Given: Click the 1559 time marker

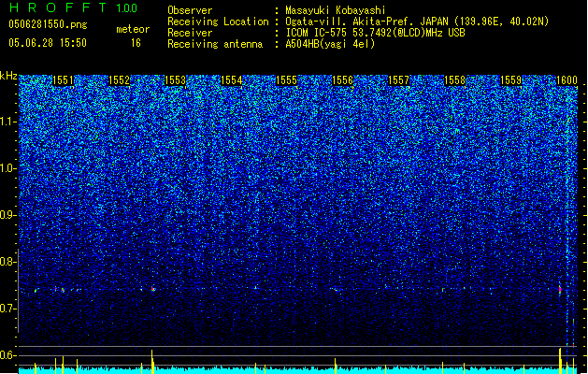Looking at the screenshot, I should [510, 80].
